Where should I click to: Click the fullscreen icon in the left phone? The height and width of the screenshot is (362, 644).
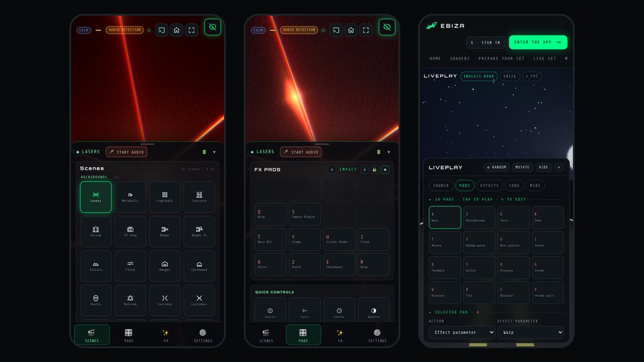tap(191, 30)
